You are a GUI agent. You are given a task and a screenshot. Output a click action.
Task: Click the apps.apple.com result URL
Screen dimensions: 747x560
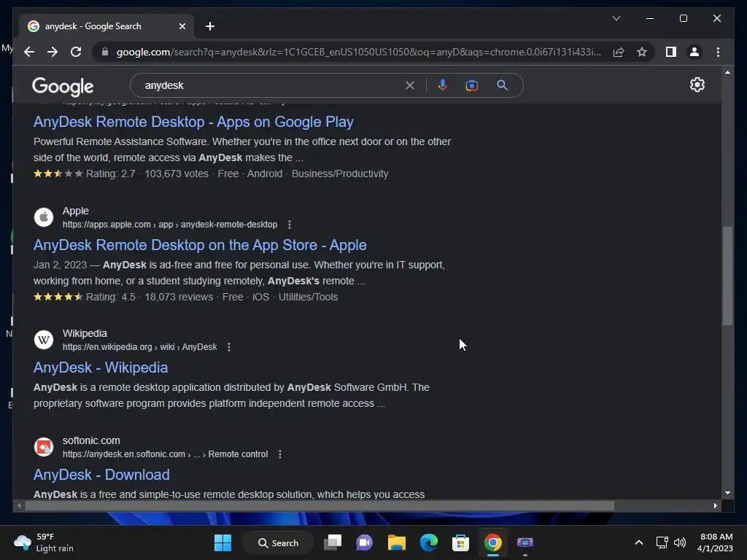coord(169,225)
